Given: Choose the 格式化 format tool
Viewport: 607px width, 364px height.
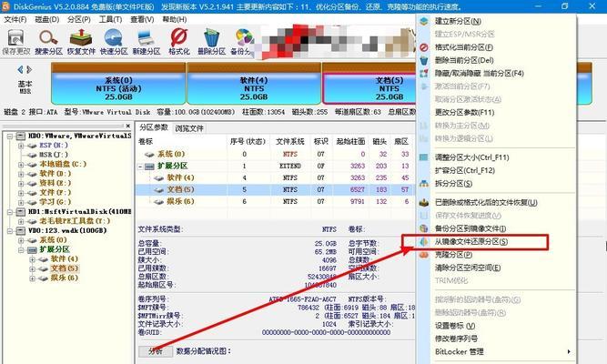Looking at the screenshot, I should (179, 42).
